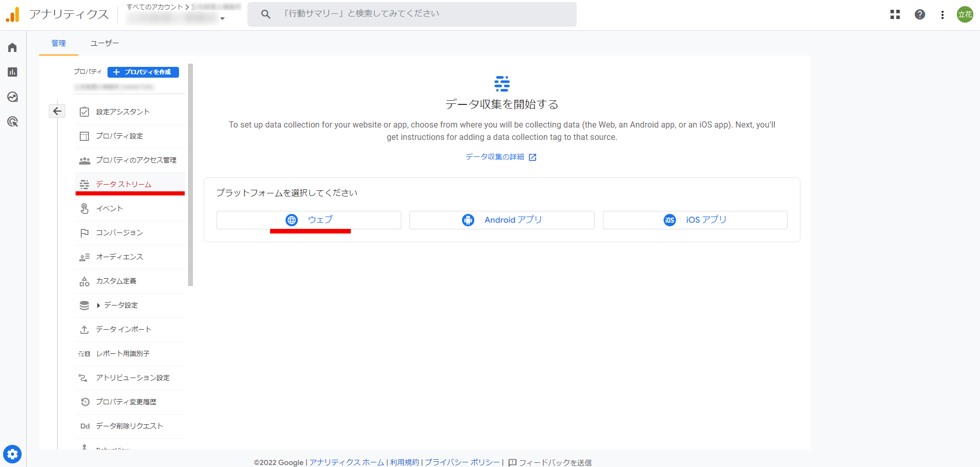Switch to the 管理 tab
980x467 pixels.
59,43
